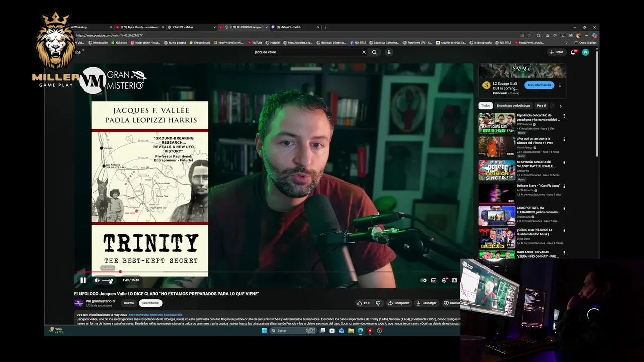Switch to the ChatGPT - Mehys browser tab

[191, 27]
